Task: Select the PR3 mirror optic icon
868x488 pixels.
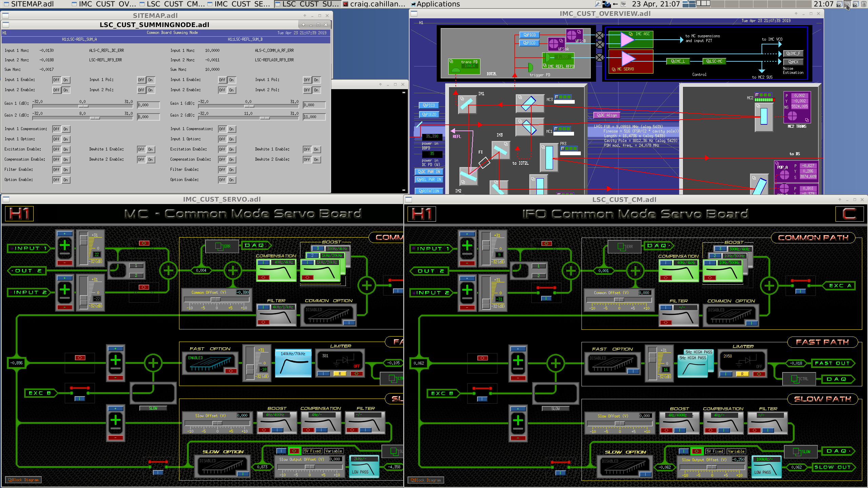Action: pyautogui.click(x=549, y=158)
